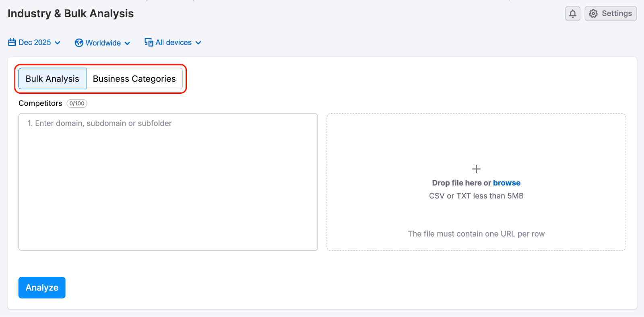Switch to the Business Categories tab
This screenshot has height=317, width=644.
coord(134,78)
